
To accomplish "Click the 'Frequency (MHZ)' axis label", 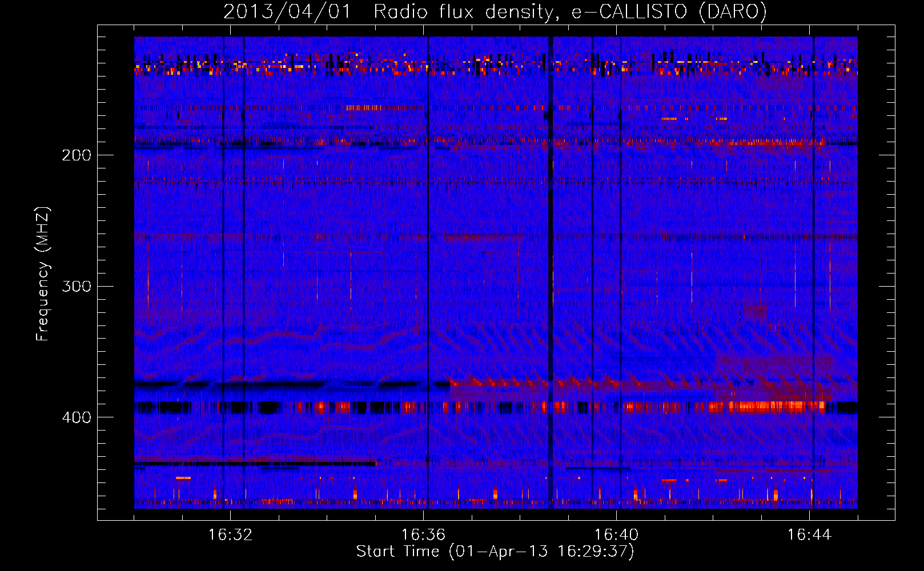I will point(43,274).
